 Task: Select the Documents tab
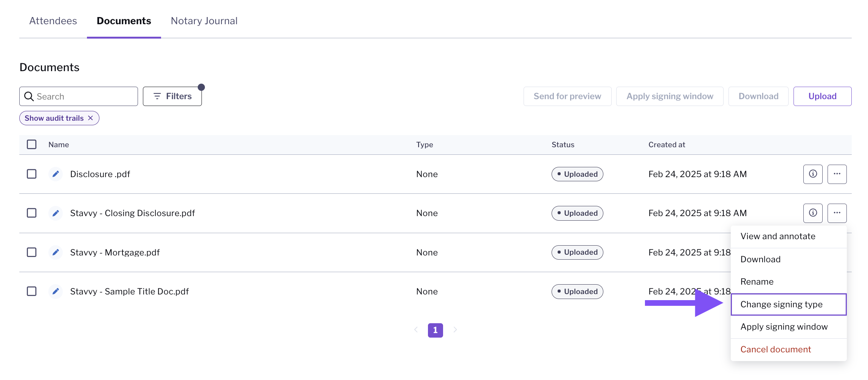pos(124,21)
